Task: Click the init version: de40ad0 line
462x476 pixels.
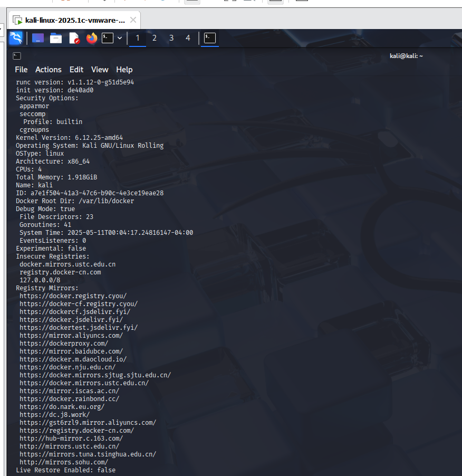Action: click(55, 90)
